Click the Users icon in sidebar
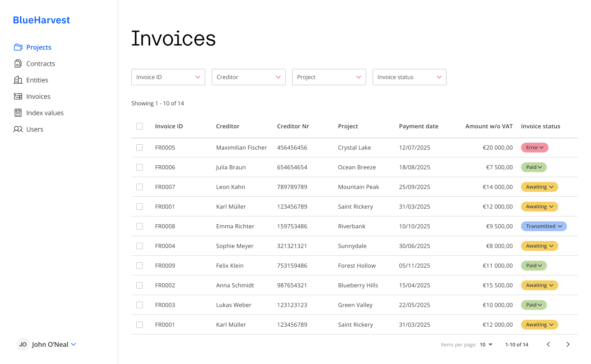591x364 pixels. pyautogui.click(x=18, y=129)
